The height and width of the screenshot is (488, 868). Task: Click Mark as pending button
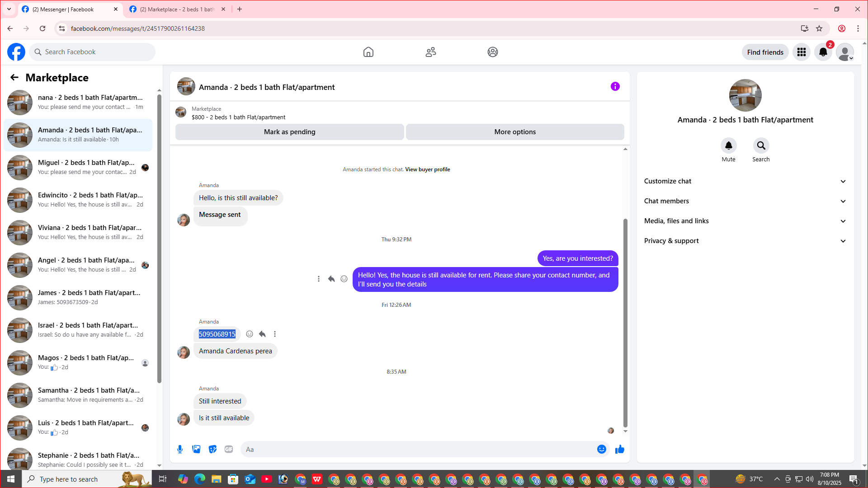289,132
